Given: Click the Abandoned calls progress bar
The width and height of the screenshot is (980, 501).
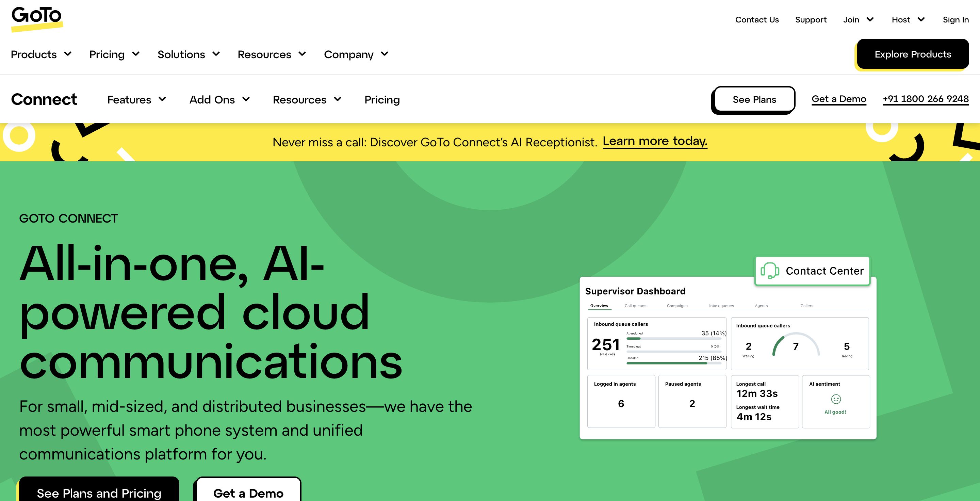Looking at the screenshot, I should (x=674, y=339).
